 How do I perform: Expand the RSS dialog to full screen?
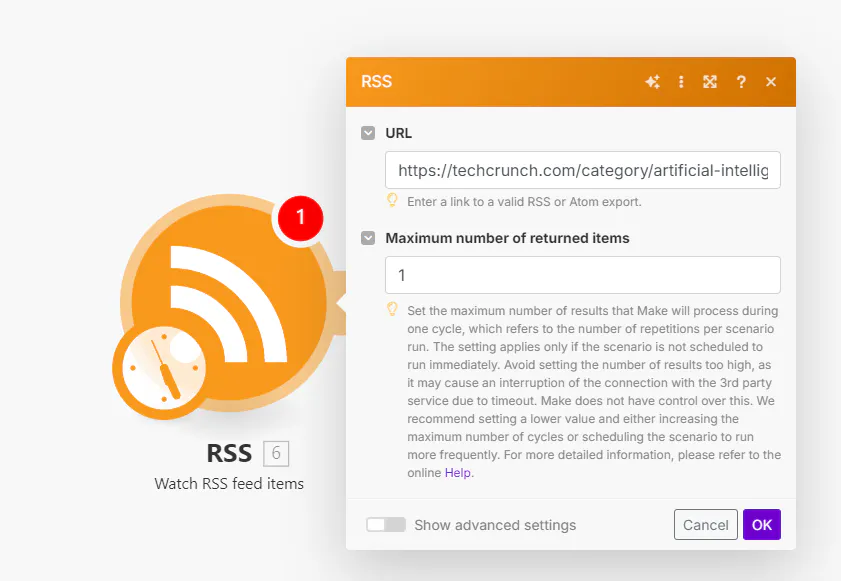coord(710,82)
